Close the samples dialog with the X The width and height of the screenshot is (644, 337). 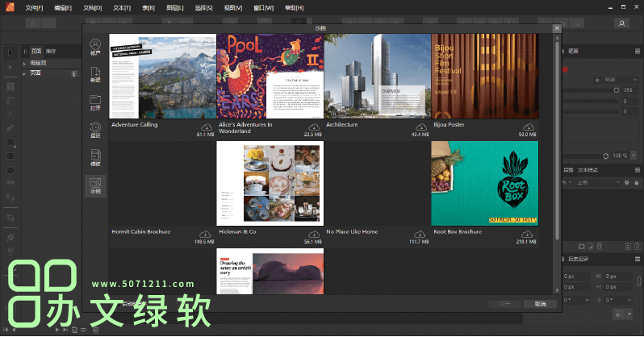point(557,28)
